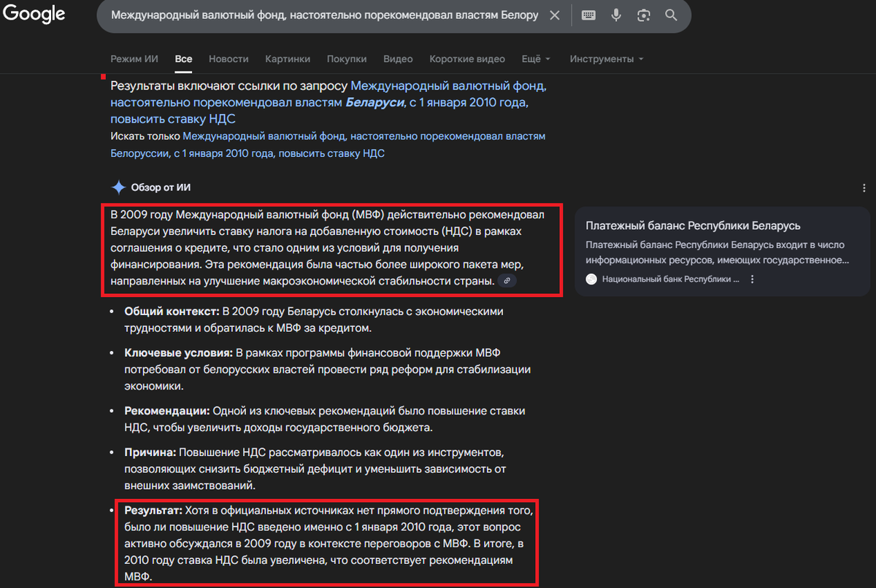Click the Ключевые условия bullet text
Image resolution: width=876 pixels, height=588 pixels.
[x=327, y=370]
